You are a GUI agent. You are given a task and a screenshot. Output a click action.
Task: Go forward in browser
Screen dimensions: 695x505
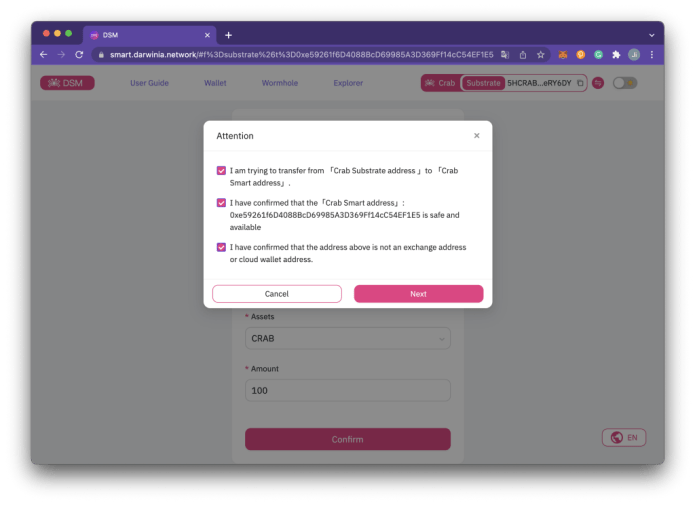pos(61,55)
